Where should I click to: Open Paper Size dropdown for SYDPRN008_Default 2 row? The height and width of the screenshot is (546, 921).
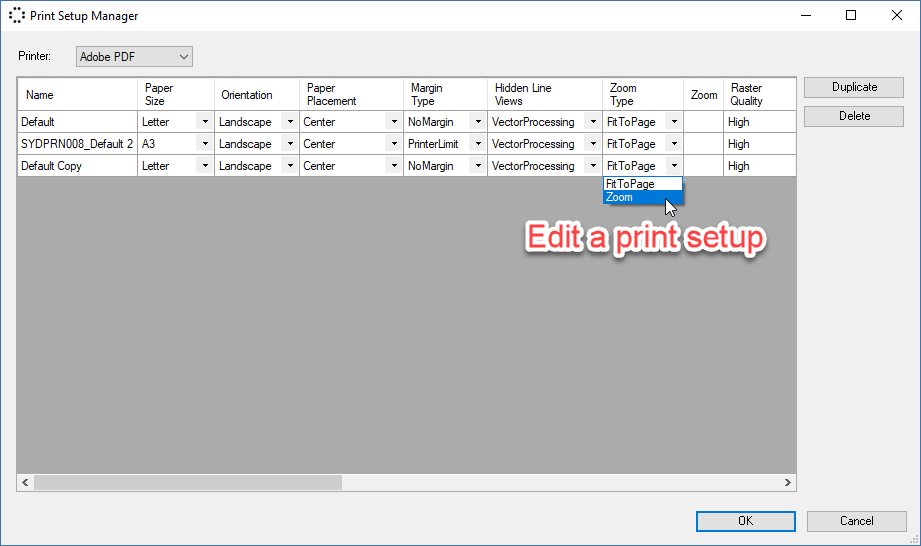pyautogui.click(x=205, y=144)
